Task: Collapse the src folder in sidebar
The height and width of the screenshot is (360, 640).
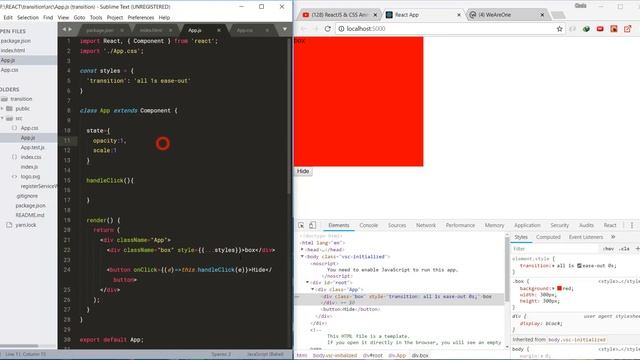Action: click(2, 118)
